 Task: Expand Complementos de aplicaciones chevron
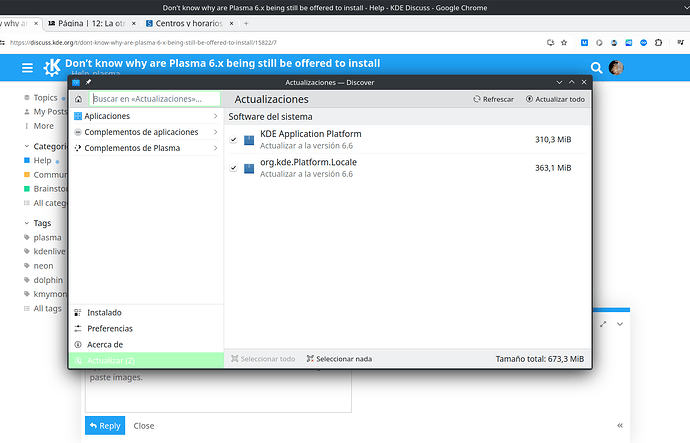click(215, 132)
